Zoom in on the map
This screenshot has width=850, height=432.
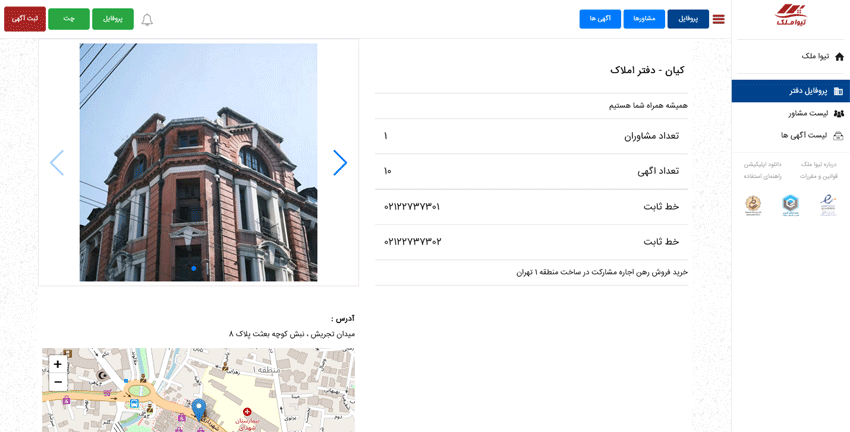pos(57,364)
